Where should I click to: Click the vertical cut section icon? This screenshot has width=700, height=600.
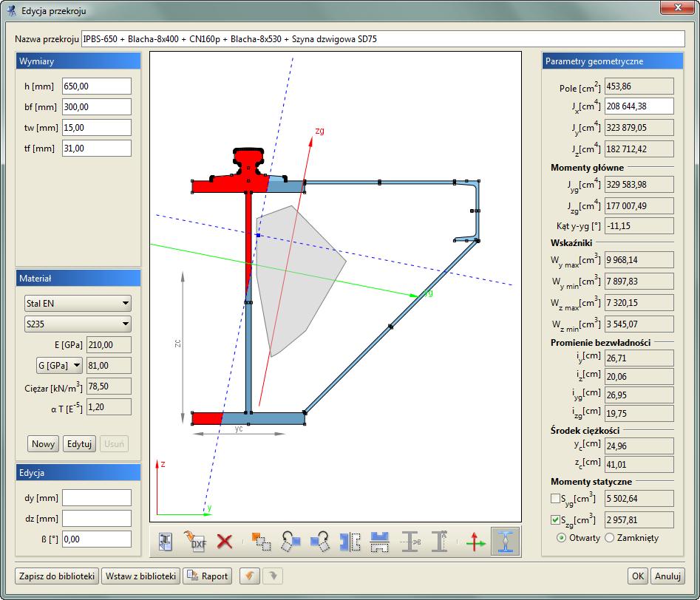[x=440, y=542]
